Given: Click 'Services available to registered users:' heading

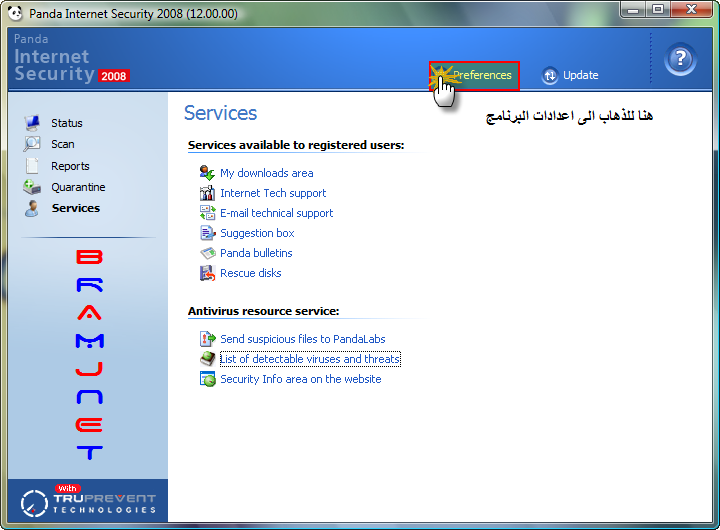Looking at the screenshot, I should (296, 145).
